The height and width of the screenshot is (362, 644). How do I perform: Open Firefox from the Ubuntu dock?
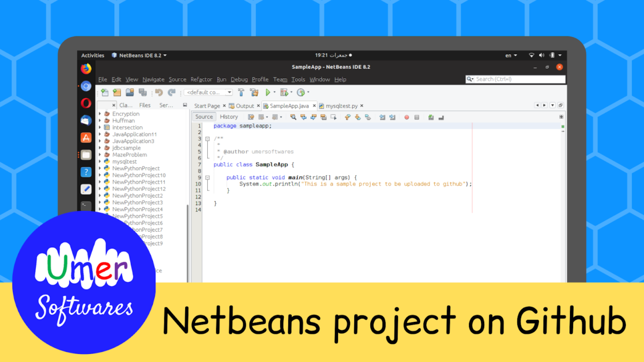click(x=86, y=69)
